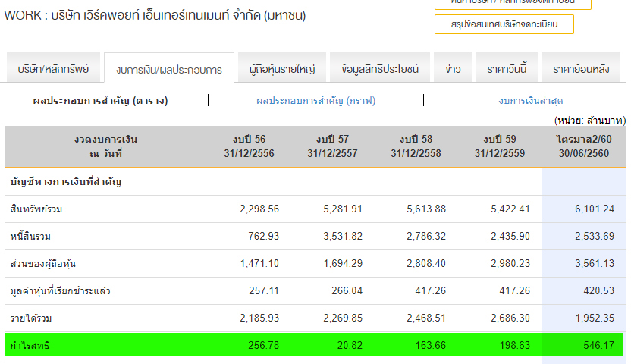631x364 pixels.
Task: Click paid-up capital 417.26 in งบปี 59 column
Action: point(514,290)
